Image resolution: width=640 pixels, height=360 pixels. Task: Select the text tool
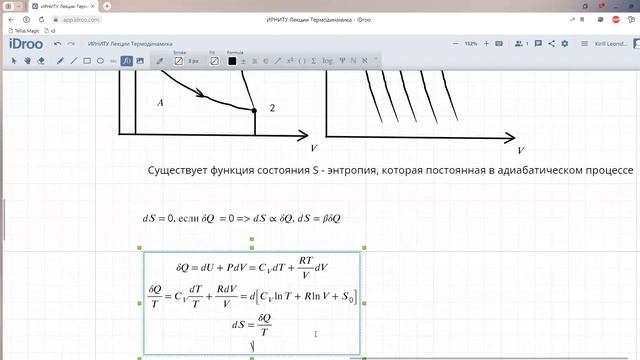113,61
